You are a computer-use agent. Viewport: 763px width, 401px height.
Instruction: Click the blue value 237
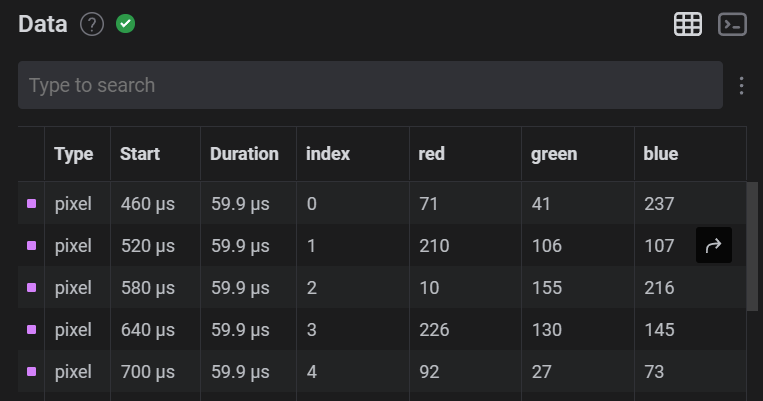click(x=659, y=204)
